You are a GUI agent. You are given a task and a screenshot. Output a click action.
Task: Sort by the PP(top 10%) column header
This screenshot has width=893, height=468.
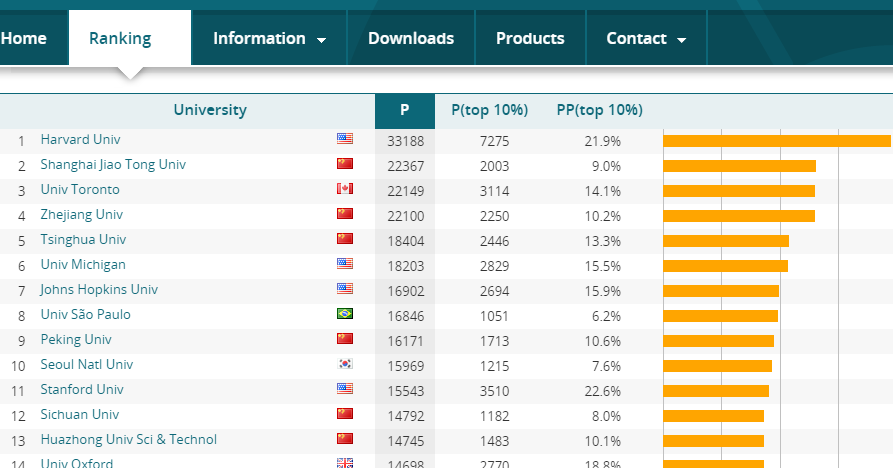[600, 110]
